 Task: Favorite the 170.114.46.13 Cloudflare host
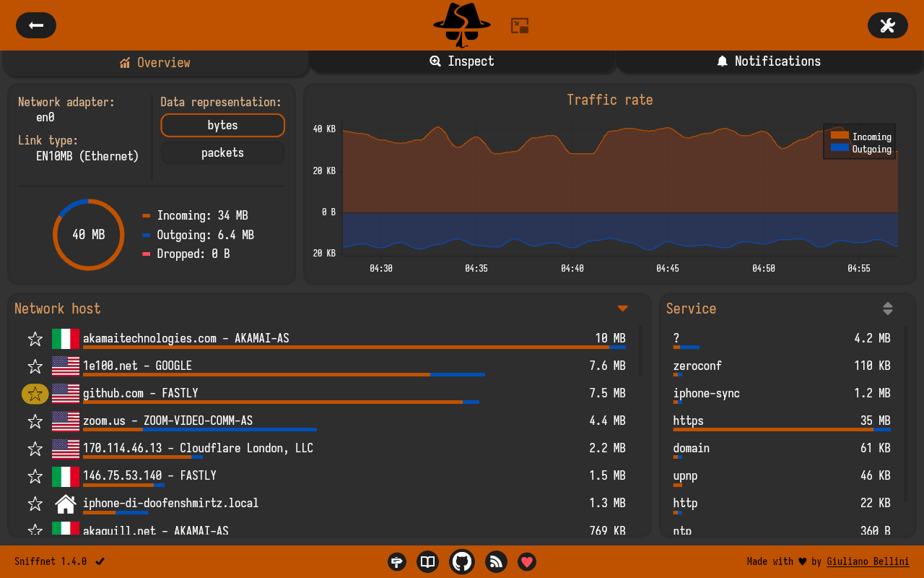tap(35, 449)
